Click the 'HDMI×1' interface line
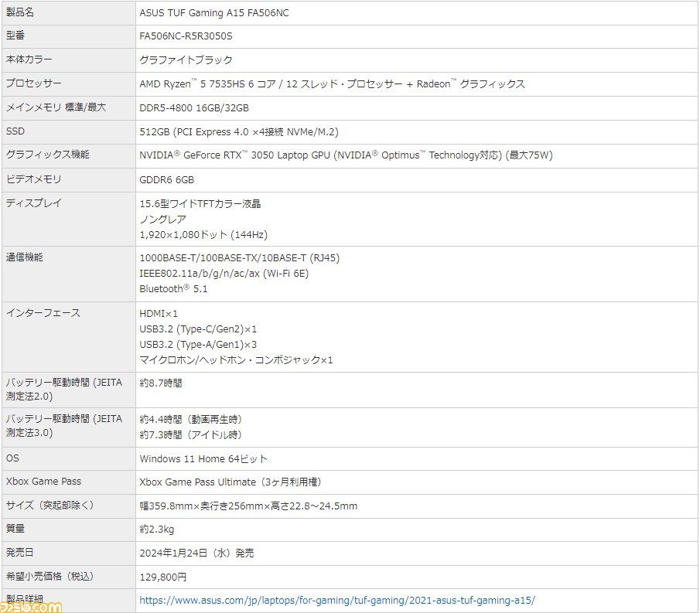The image size is (700, 613). 159,314
